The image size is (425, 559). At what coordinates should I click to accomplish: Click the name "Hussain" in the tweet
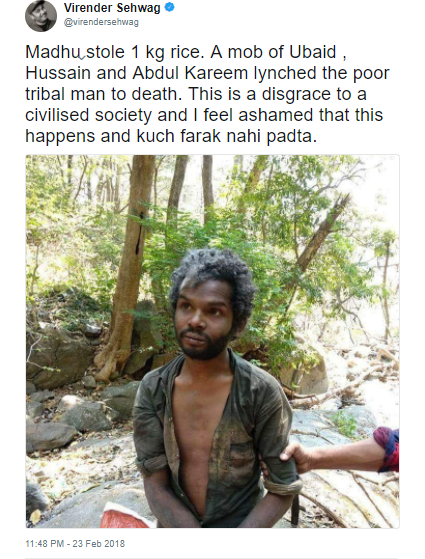(x=58, y=73)
